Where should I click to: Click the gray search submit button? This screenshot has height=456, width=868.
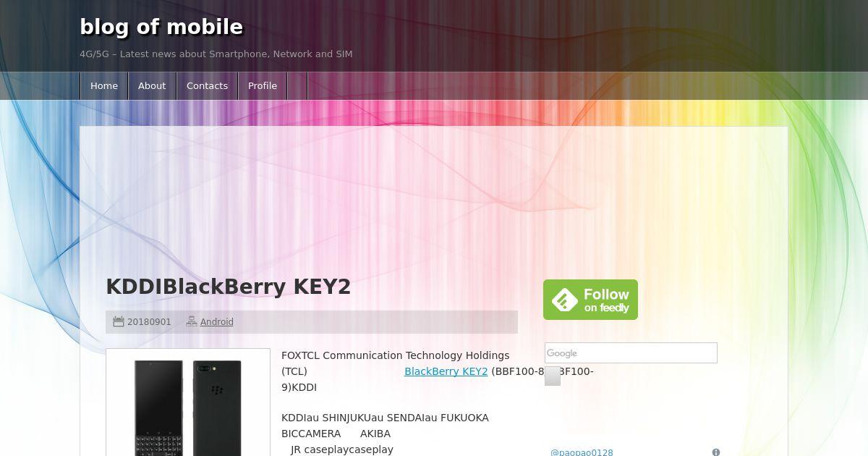coord(553,376)
